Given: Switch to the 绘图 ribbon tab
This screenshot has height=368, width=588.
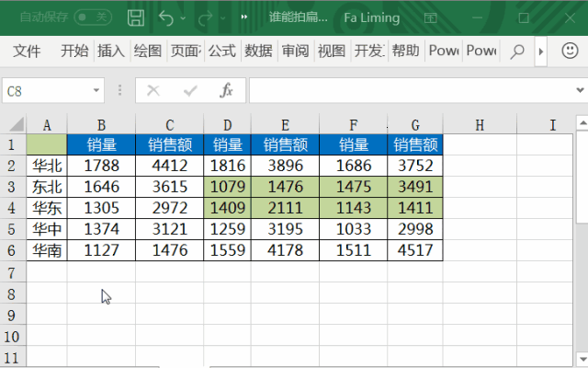Looking at the screenshot, I should 148,51.
